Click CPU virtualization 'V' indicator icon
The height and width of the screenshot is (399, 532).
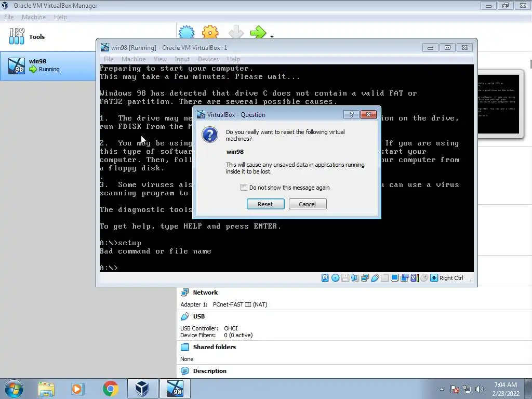[x=414, y=278]
